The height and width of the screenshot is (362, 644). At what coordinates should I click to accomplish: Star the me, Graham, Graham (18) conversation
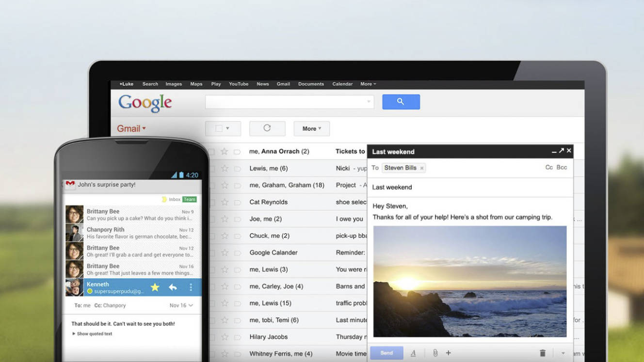pos(224,185)
